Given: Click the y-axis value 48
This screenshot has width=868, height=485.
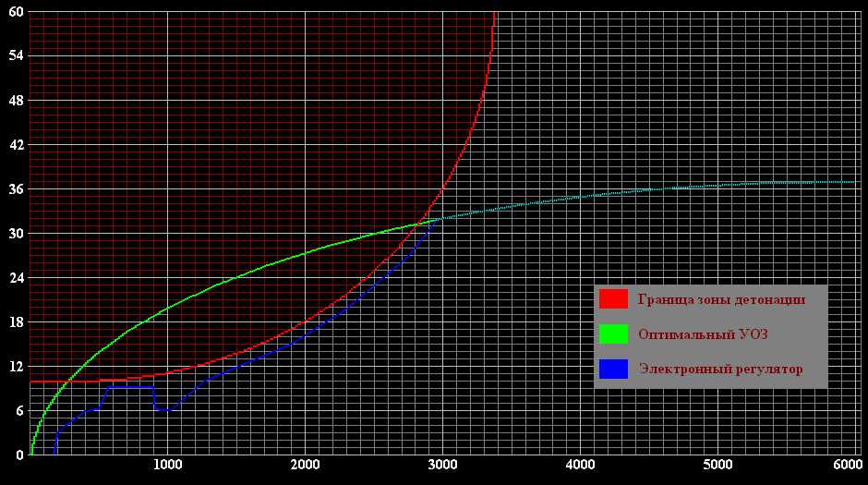Looking at the screenshot, I should point(16,100).
